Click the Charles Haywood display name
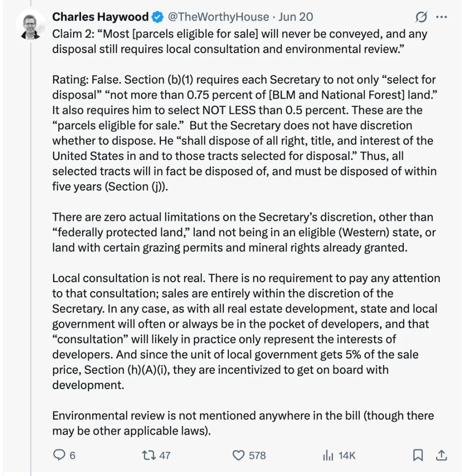This screenshot has height=476, width=462. tap(100, 17)
